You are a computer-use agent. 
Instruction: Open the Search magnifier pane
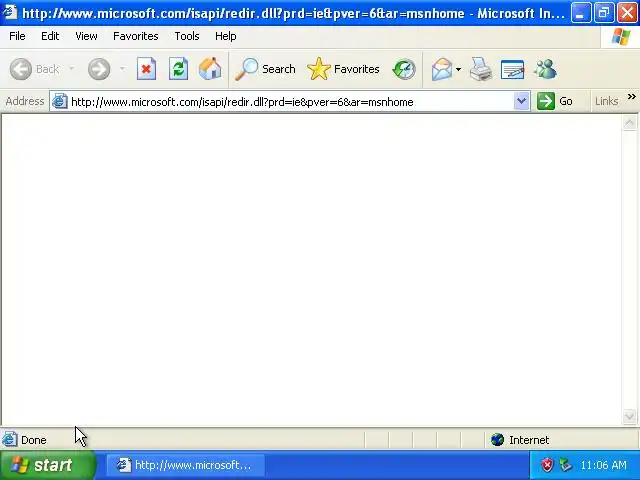pos(265,69)
